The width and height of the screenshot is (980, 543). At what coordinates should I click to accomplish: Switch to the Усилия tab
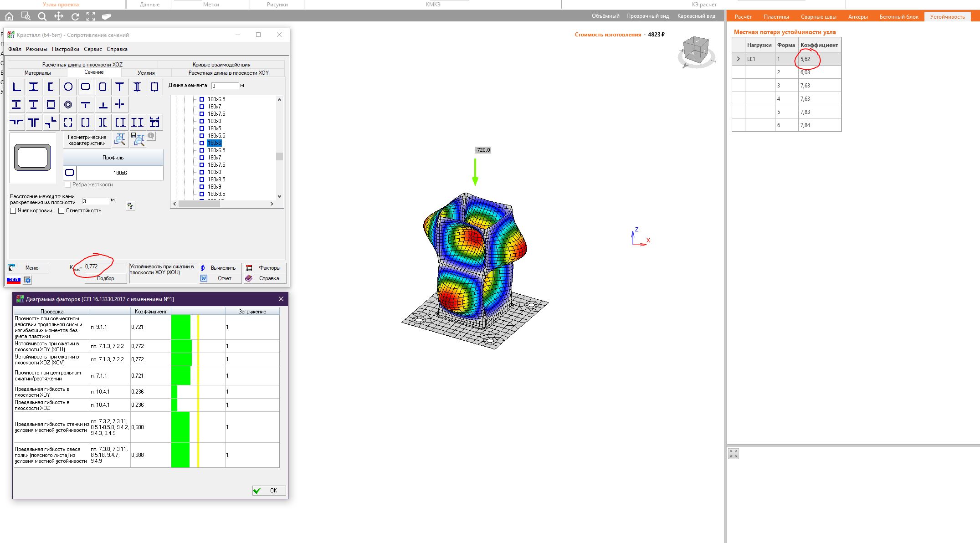(146, 73)
